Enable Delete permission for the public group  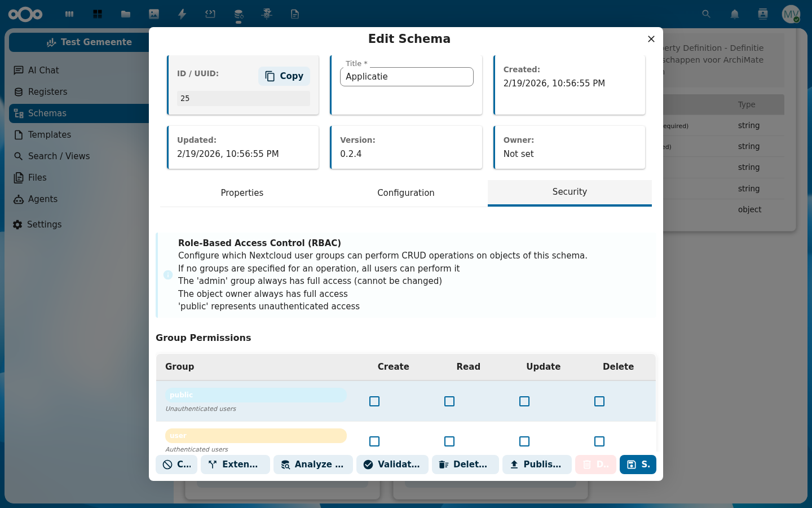[x=599, y=401]
